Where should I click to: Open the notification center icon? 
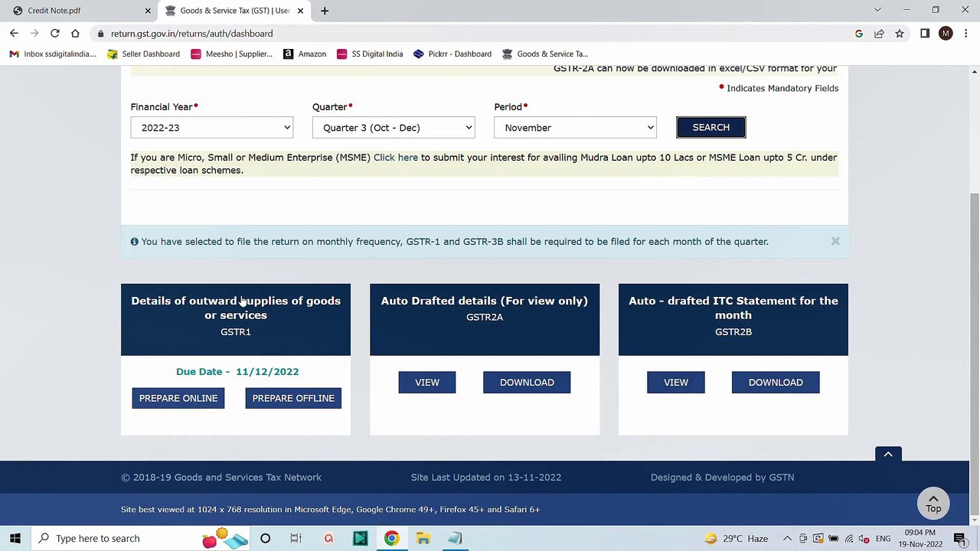click(x=959, y=538)
